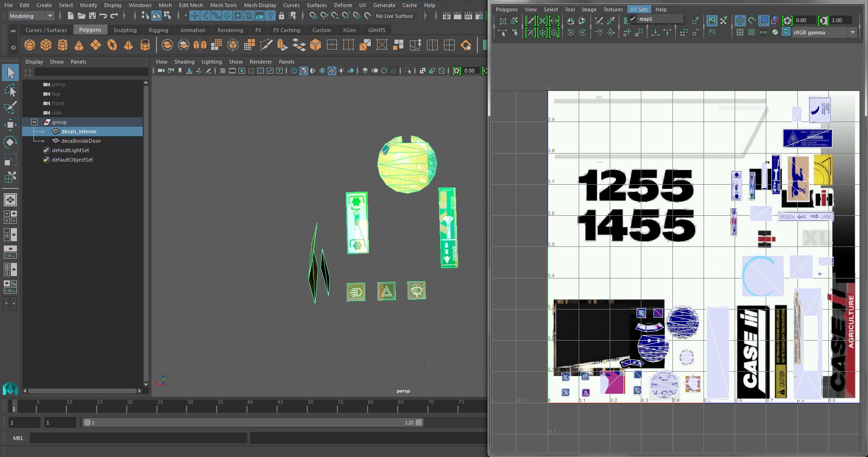Open the sRGB gamma view transform dropdown
Viewport: 868px width, 457px height.
pos(852,33)
